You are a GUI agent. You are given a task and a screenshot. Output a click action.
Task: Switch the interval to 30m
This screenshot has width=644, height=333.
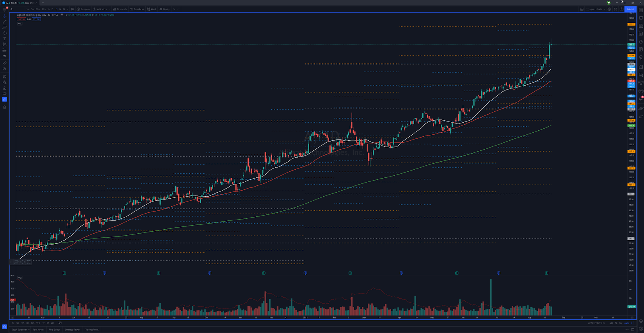(43, 9)
